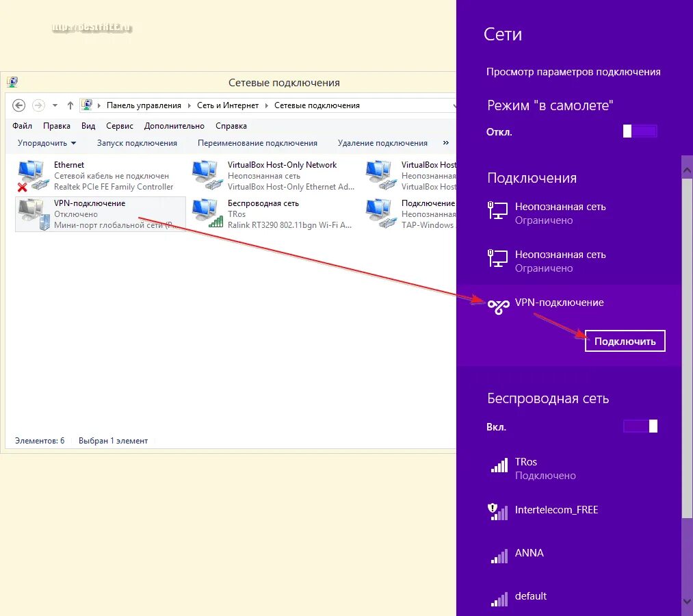
Task: Click the address bar location icon
Action: point(87,105)
